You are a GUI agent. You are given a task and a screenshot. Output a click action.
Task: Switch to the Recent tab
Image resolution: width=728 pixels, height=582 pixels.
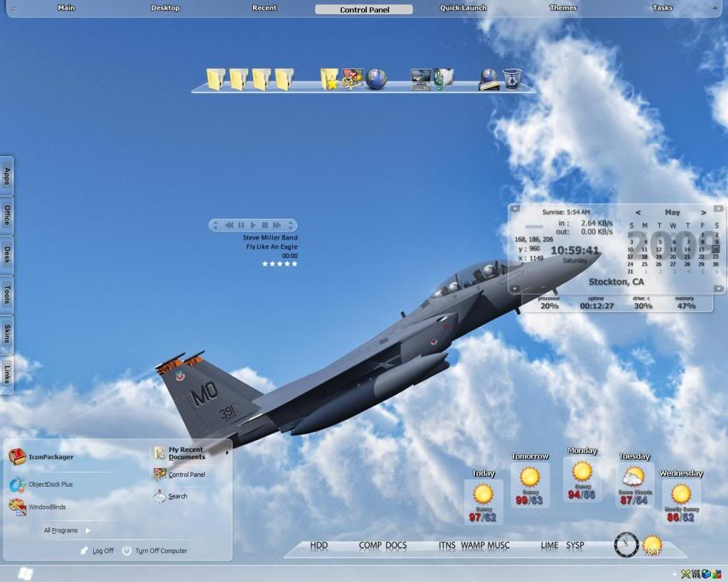[x=264, y=8]
